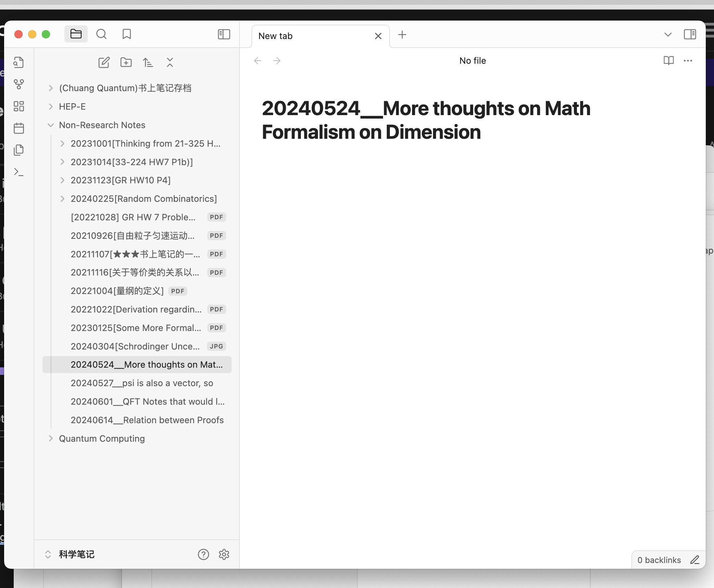Open canvas icon in ribbon
Image resolution: width=714 pixels, height=588 pixels.
[x=19, y=106]
